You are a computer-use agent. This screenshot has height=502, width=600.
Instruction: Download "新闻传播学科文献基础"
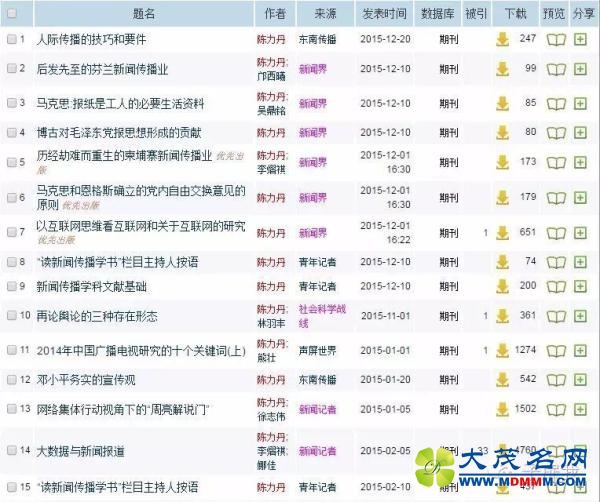(502, 286)
